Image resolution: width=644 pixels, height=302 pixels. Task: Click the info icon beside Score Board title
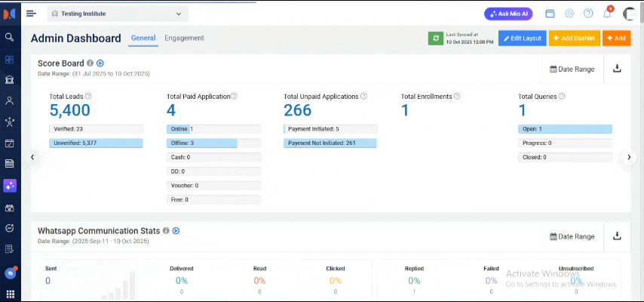tap(90, 63)
